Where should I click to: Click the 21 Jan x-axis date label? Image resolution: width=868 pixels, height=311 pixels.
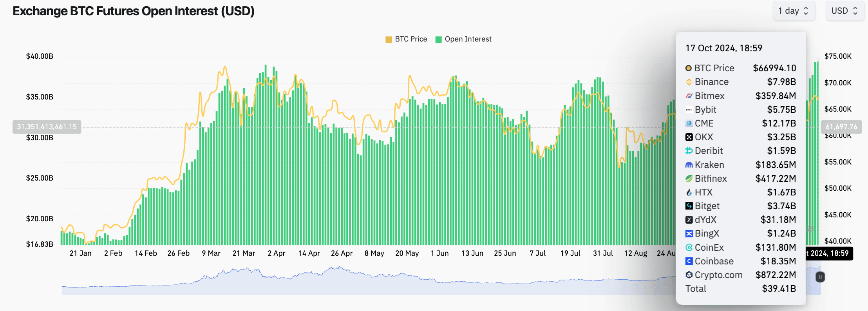pos(81,253)
